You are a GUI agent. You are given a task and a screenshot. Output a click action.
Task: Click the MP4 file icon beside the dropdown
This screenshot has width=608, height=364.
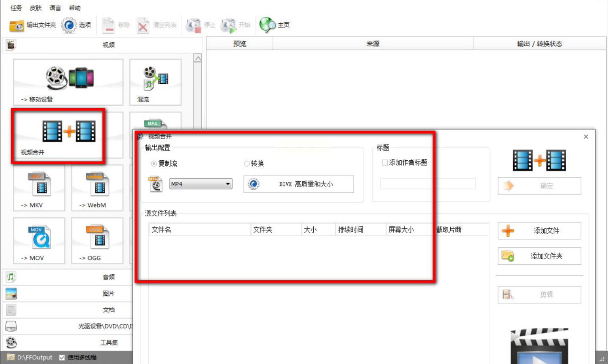click(x=156, y=184)
